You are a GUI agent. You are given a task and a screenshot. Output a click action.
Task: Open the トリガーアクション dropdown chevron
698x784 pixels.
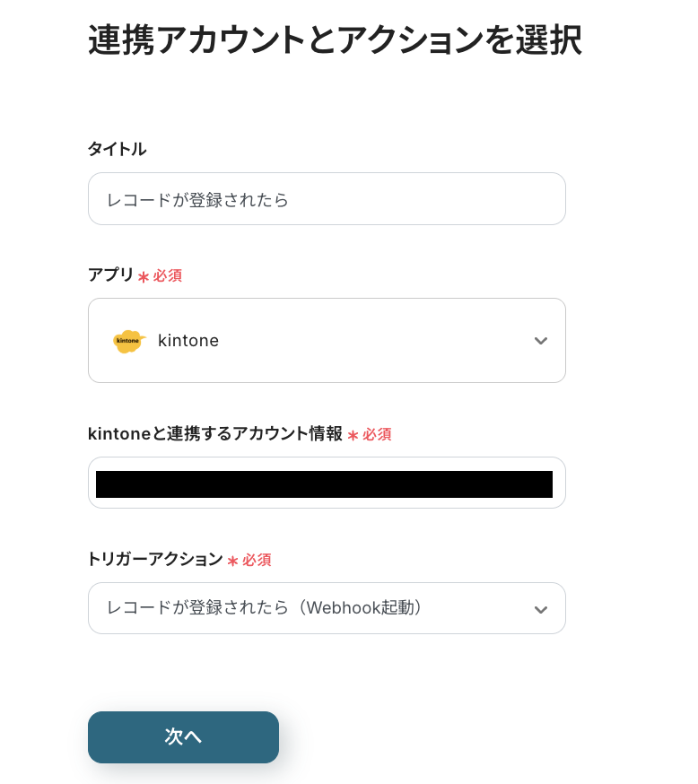[x=540, y=609]
